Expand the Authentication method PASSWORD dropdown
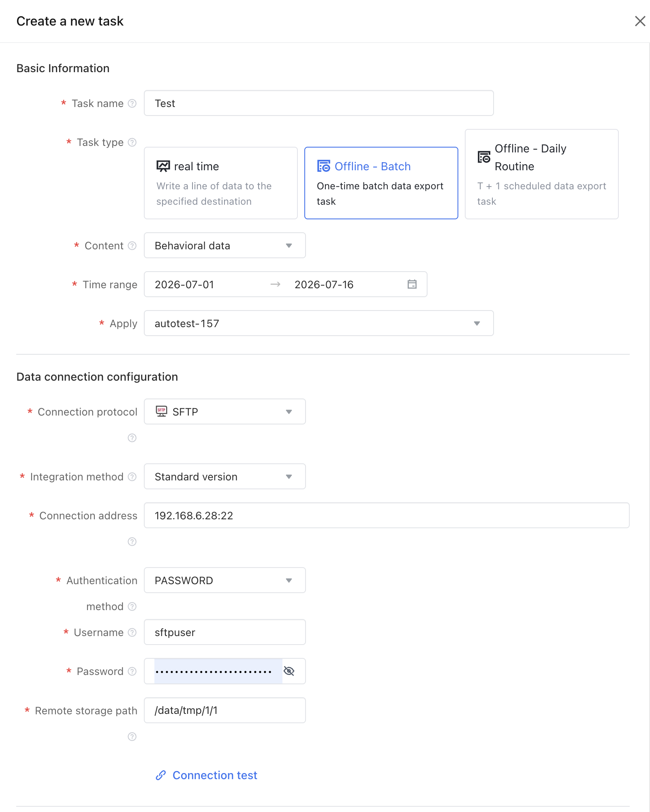The height and width of the screenshot is (812, 650). pyautogui.click(x=225, y=580)
